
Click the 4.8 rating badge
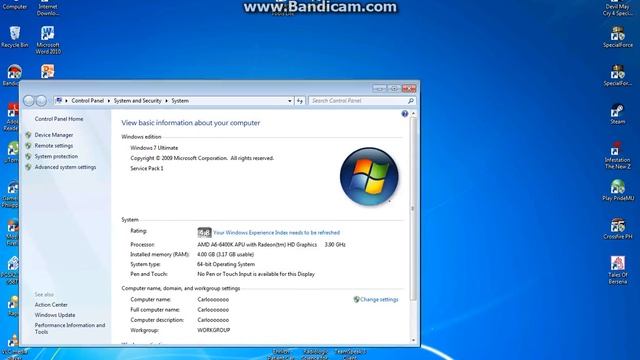[204, 233]
